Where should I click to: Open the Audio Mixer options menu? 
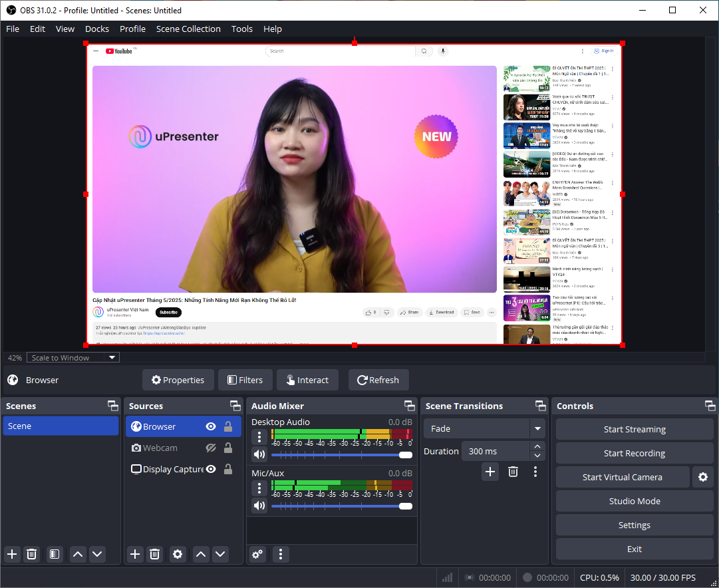280,554
